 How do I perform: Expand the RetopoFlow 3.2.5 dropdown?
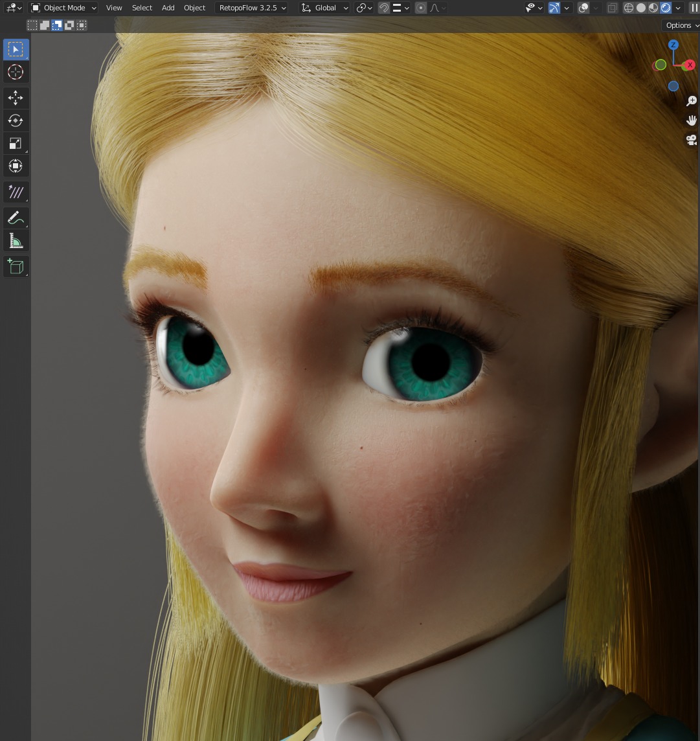pos(253,8)
